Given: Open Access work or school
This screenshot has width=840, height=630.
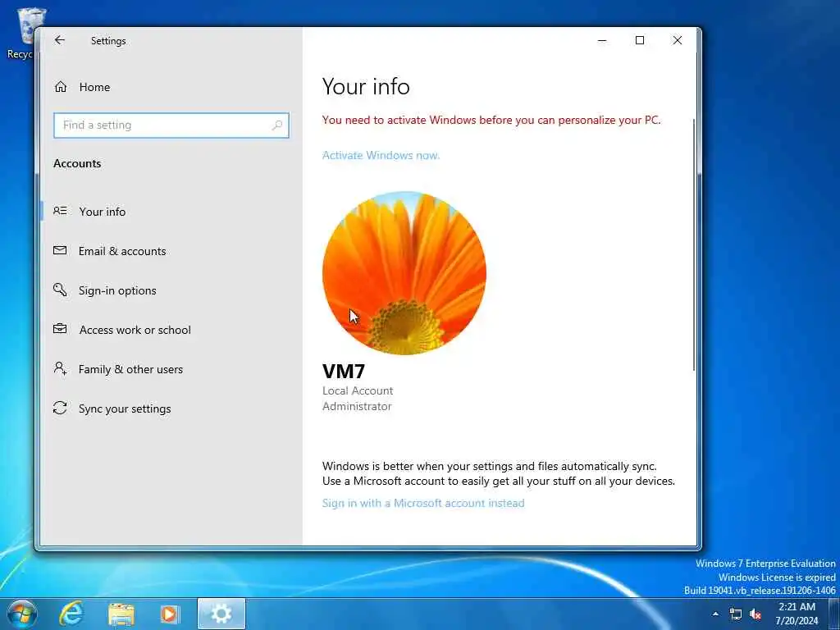Looking at the screenshot, I should [171, 330].
